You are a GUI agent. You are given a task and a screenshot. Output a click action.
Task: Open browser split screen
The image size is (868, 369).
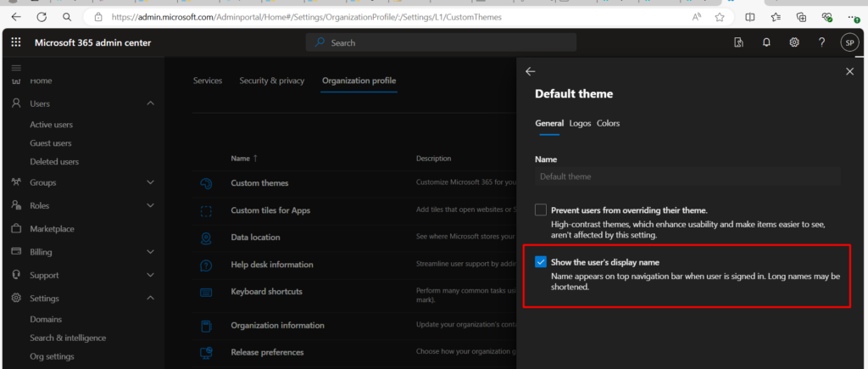coord(750,17)
